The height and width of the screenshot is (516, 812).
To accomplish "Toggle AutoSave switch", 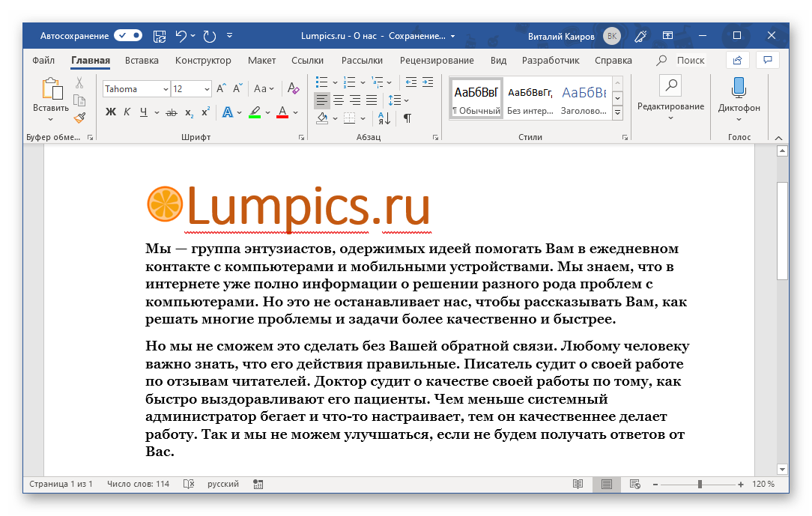I will (128, 36).
